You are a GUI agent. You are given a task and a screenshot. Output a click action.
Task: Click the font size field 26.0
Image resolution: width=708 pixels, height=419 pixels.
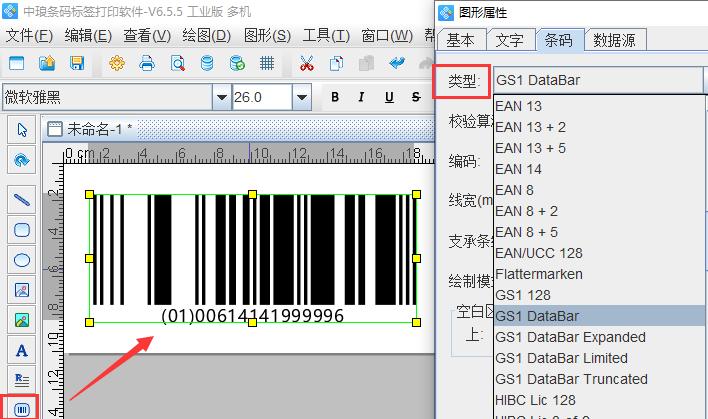point(262,97)
